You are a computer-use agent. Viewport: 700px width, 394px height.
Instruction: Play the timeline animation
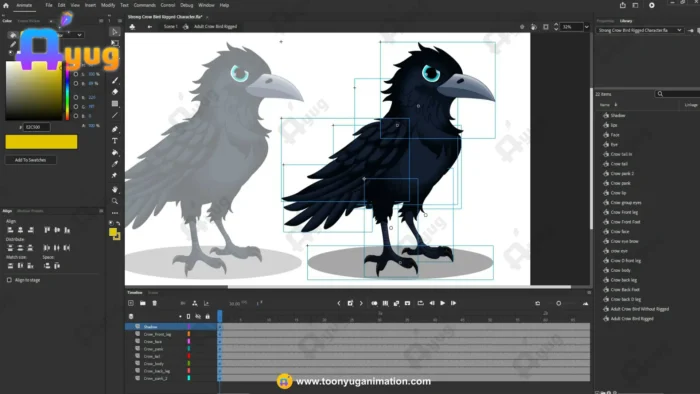tap(442, 303)
